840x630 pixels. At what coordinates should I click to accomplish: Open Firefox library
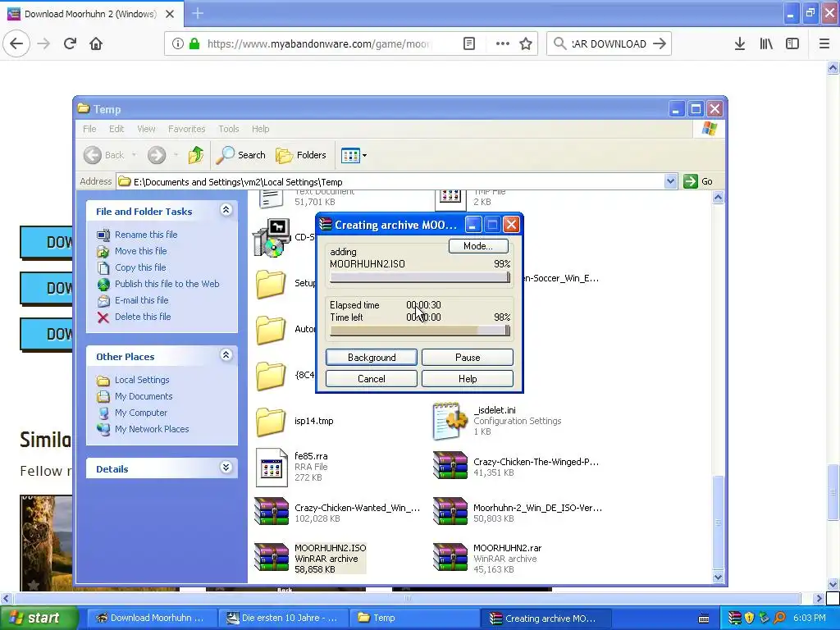(x=766, y=43)
